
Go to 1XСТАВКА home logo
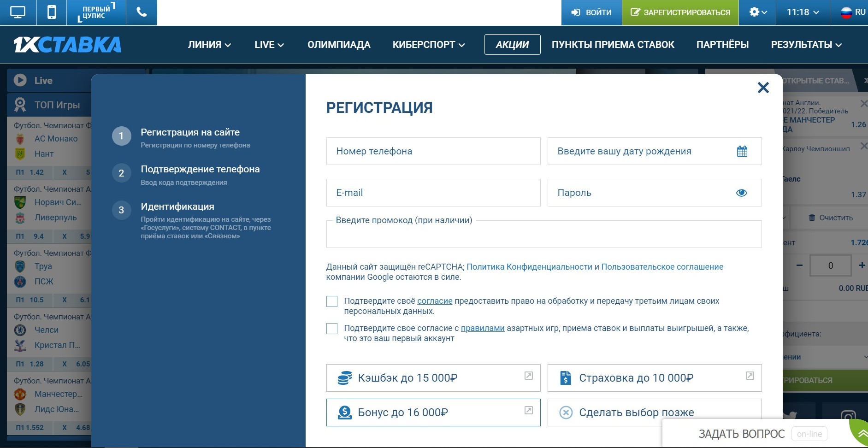67,45
